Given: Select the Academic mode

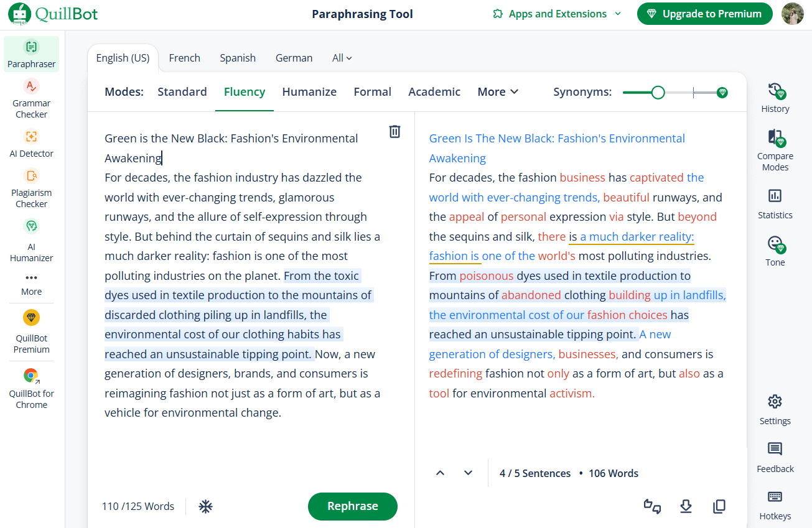Looking at the screenshot, I should 434,91.
